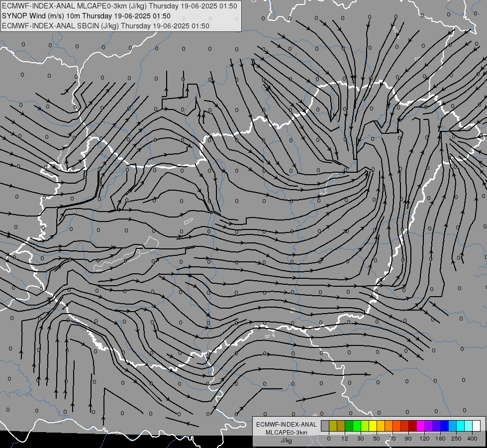Viewport: 487px width, 448px height.
Task: Click the MLCAPE0-3km title line
Action: click(x=119, y=6)
